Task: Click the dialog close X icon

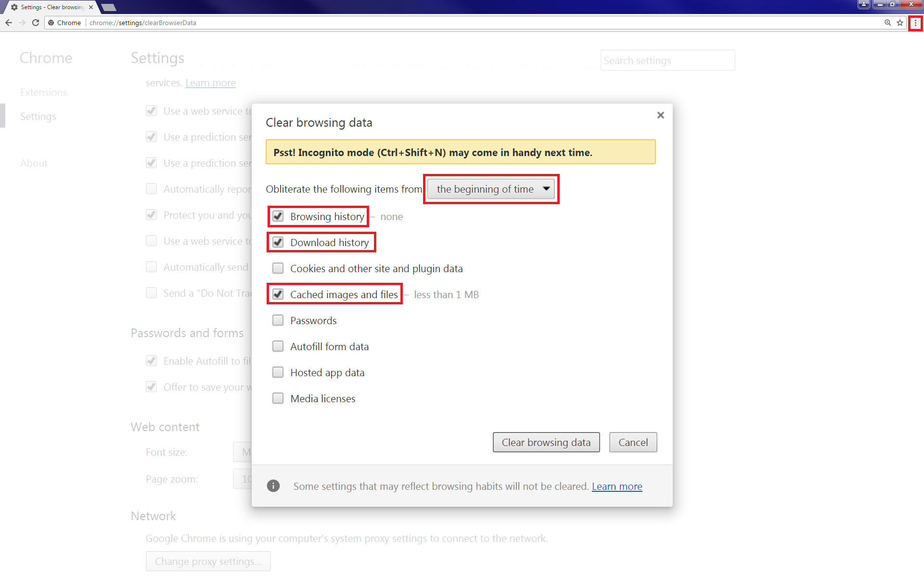Action: click(x=661, y=115)
